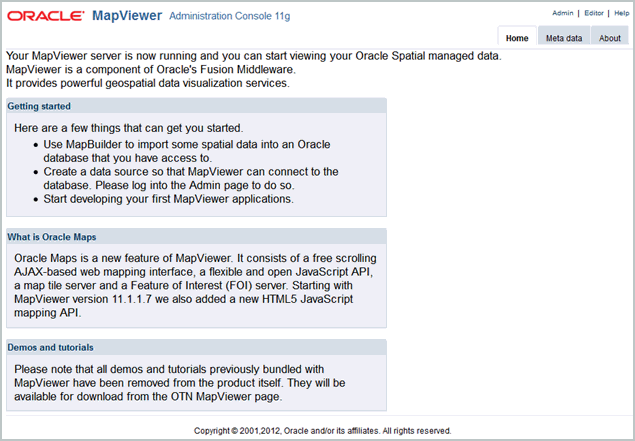Click 'Administration Console 11g' subtitle

tap(230, 16)
